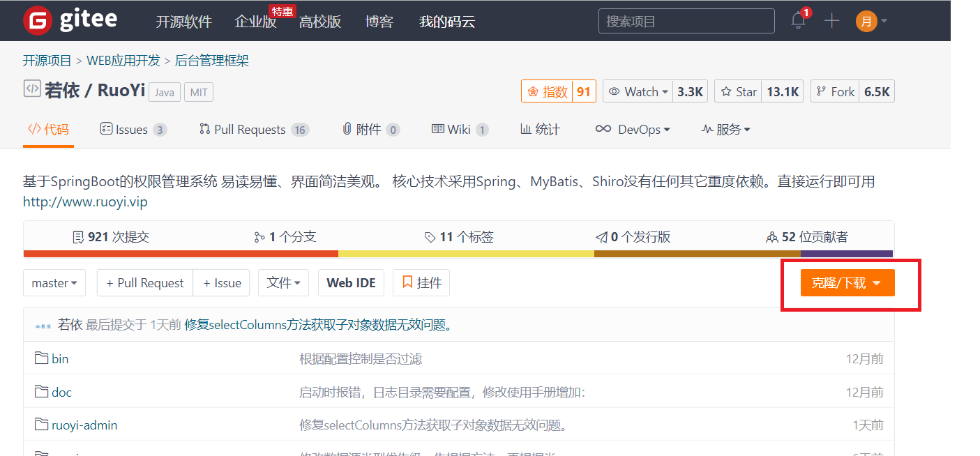
Task: Select the 代码 tab
Action: click(x=48, y=129)
